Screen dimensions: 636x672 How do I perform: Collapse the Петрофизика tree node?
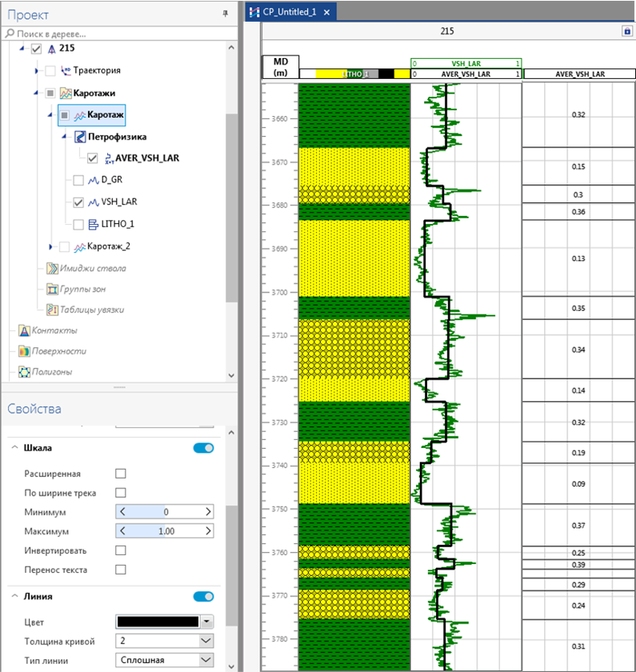pos(64,136)
